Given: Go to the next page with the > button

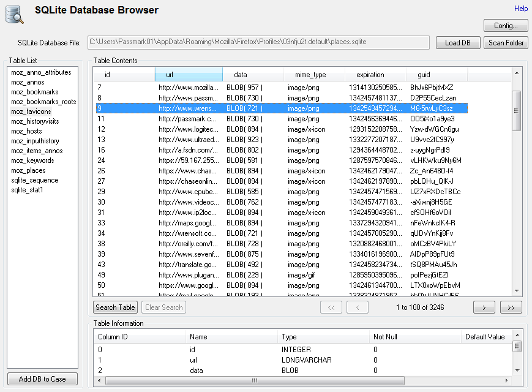Looking at the screenshot, I should tap(484, 307).
